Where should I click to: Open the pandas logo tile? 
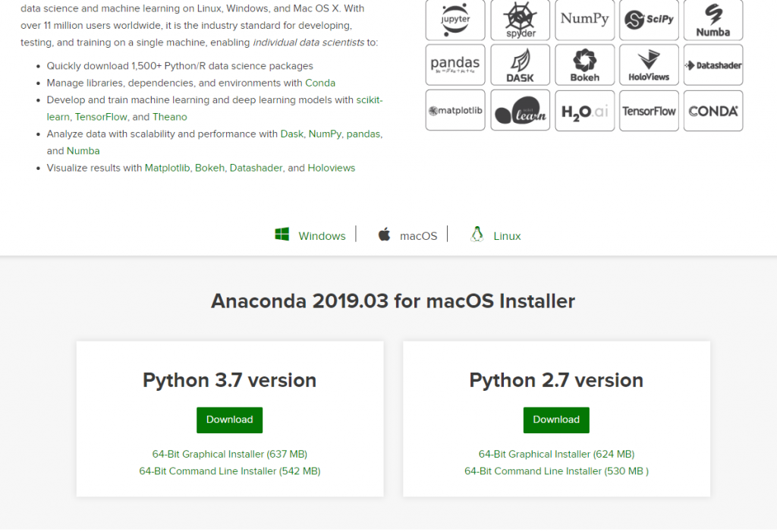pyautogui.click(x=455, y=65)
